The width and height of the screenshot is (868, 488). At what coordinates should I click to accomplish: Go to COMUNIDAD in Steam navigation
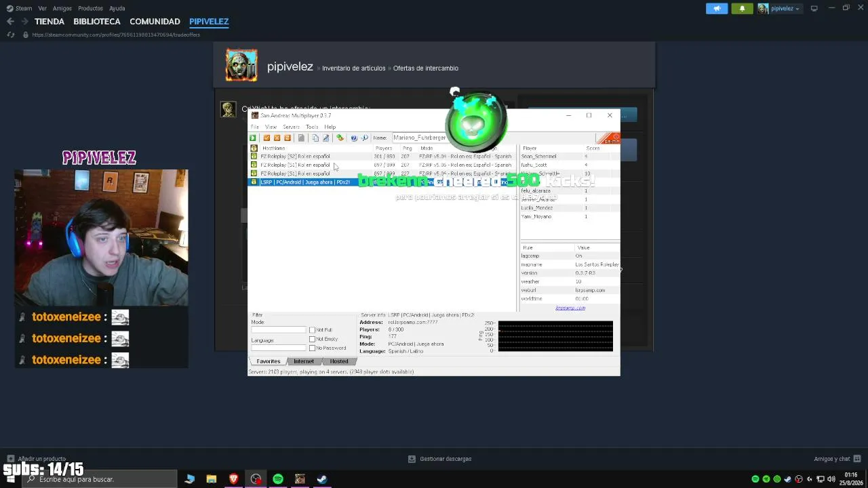coord(155,22)
